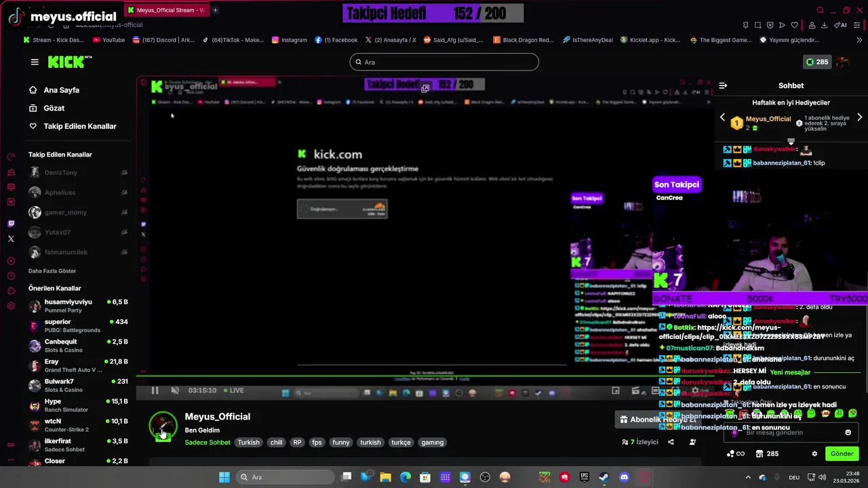The image size is (868, 488).
Task: Click the Kick search field Ara
Action: pyautogui.click(x=444, y=62)
